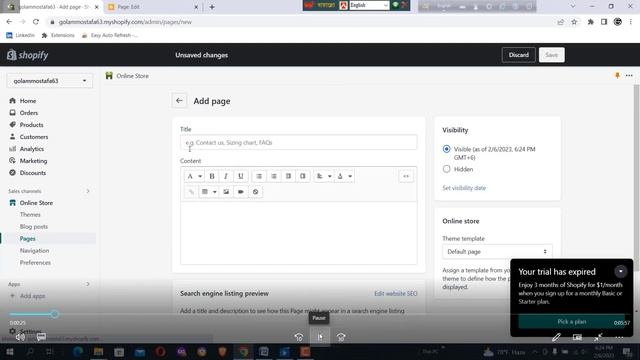Open the browser extensions puzzle icon

click(591, 22)
